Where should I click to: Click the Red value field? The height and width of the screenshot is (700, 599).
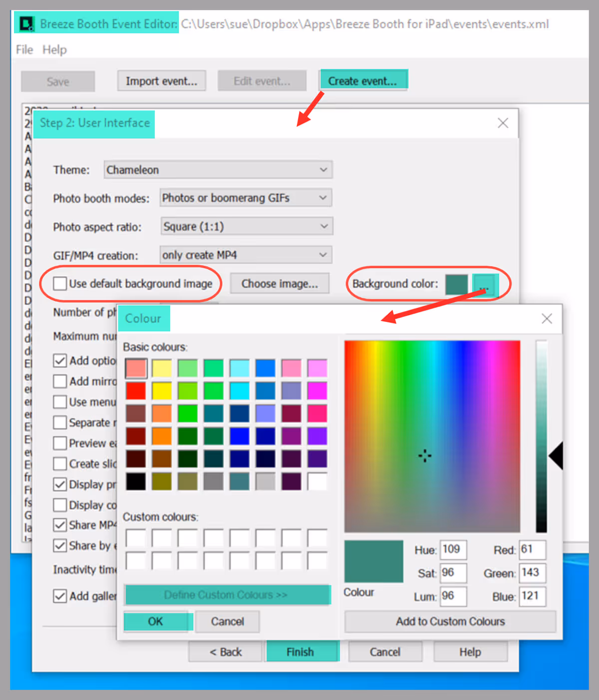533,550
